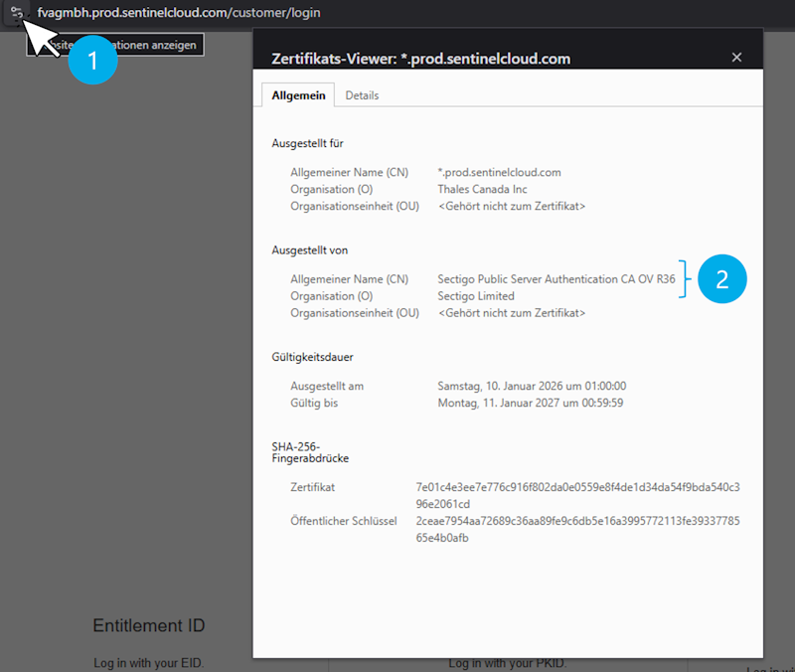Click the Entitlement ID heading
This screenshot has width=795, height=672.
coord(148,625)
